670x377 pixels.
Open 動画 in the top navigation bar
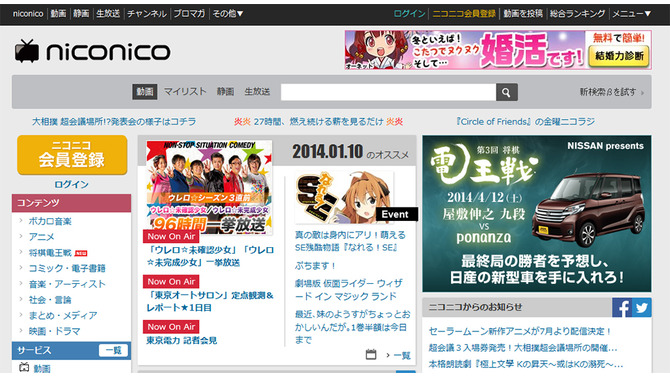coord(58,14)
